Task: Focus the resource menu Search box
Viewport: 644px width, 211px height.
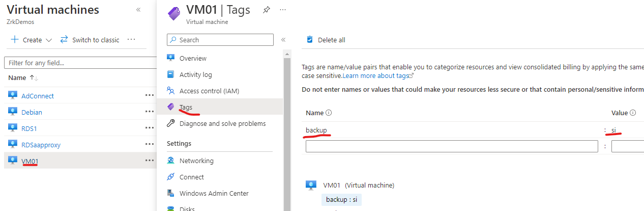Action: [x=220, y=40]
